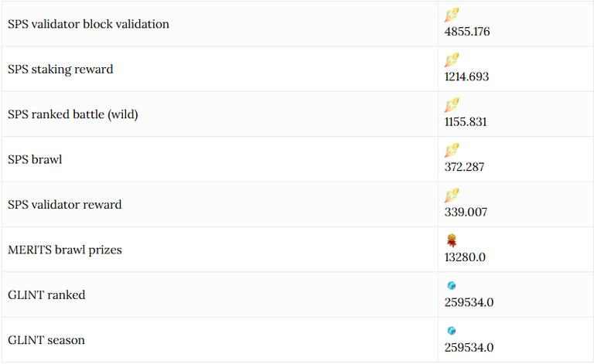Screen dimensions: 594x364
Task: Click SPS icon in SPS brawl row
Action: click(452, 150)
